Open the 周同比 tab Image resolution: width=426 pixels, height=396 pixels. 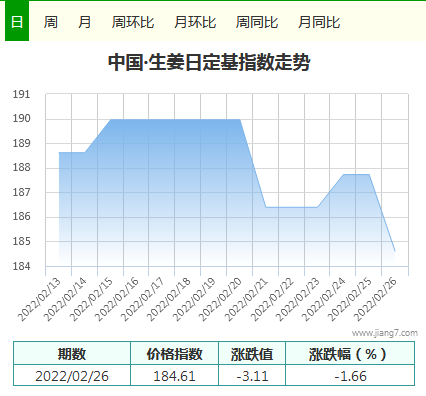click(257, 22)
